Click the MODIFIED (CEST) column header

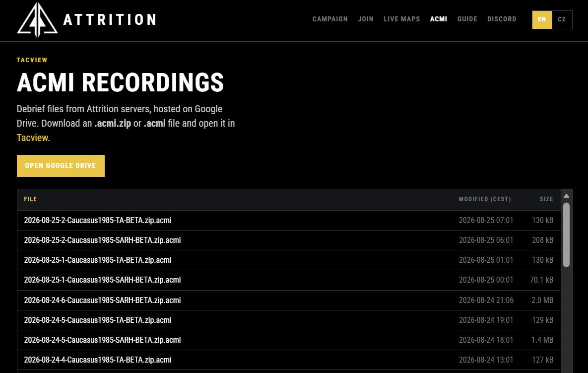click(485, 199)
